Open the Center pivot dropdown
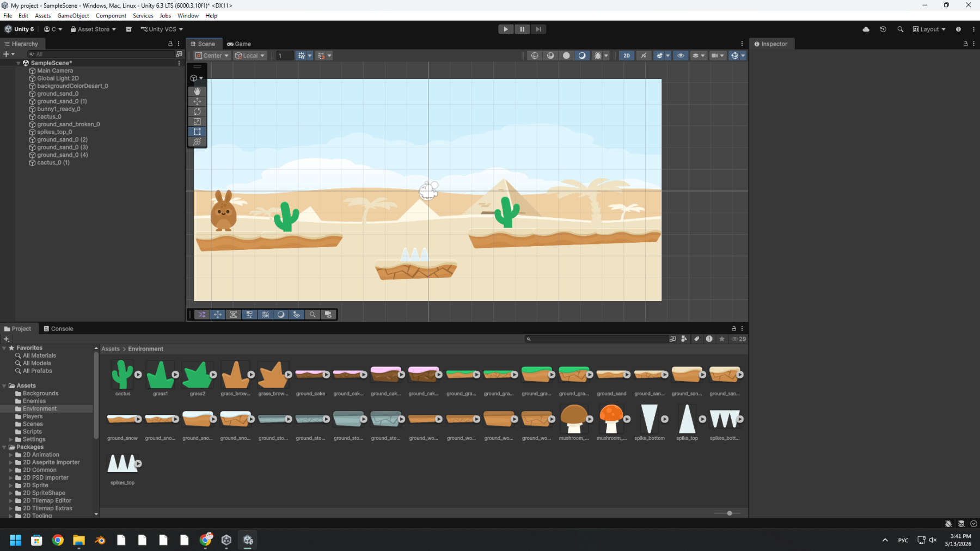This screenshot has width=980, height=551. 212,56
